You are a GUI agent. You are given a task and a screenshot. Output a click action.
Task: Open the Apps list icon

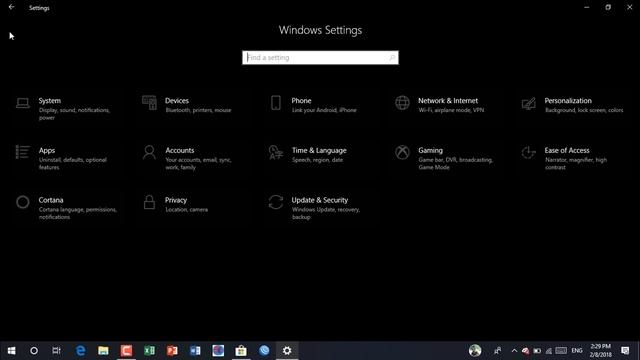(x=22, y=152)
